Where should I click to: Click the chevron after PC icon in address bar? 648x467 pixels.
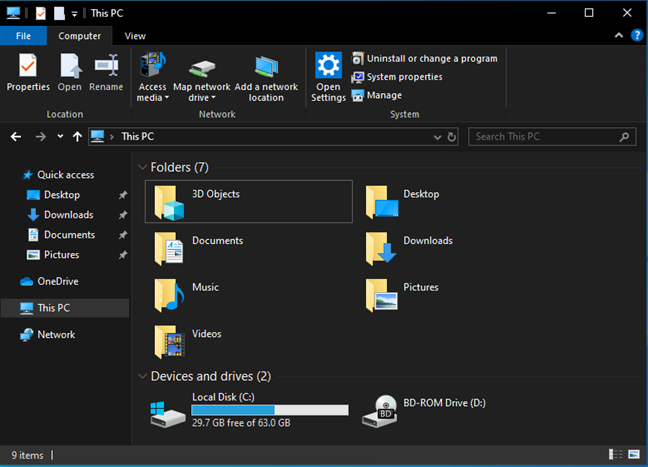point(112,137)
